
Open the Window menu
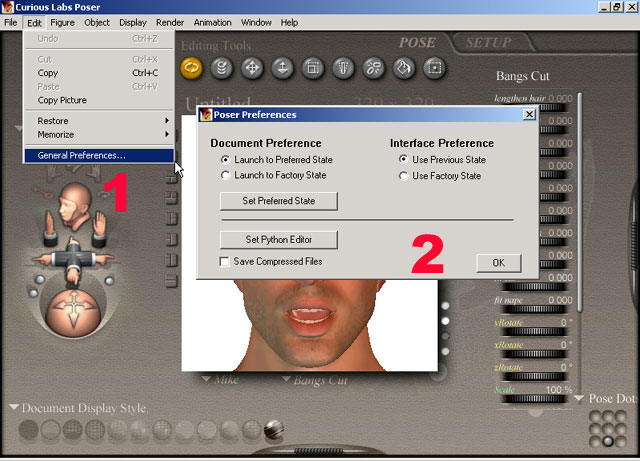256,22
